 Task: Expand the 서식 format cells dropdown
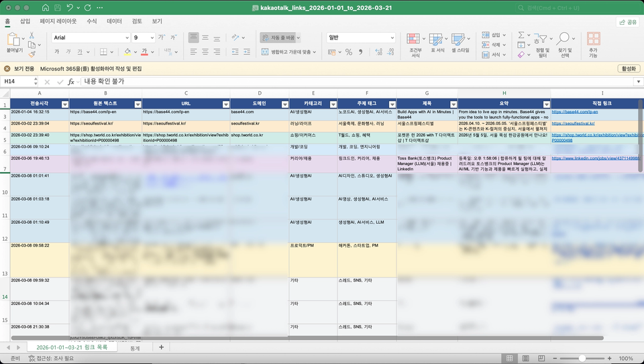click(x=504, y=54)
